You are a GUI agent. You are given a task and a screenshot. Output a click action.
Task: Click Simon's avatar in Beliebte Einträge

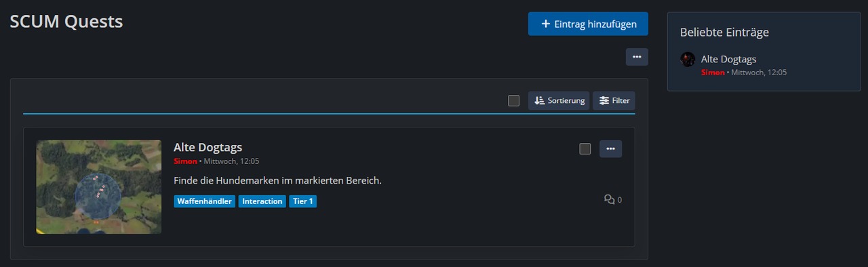click(688, 60)
